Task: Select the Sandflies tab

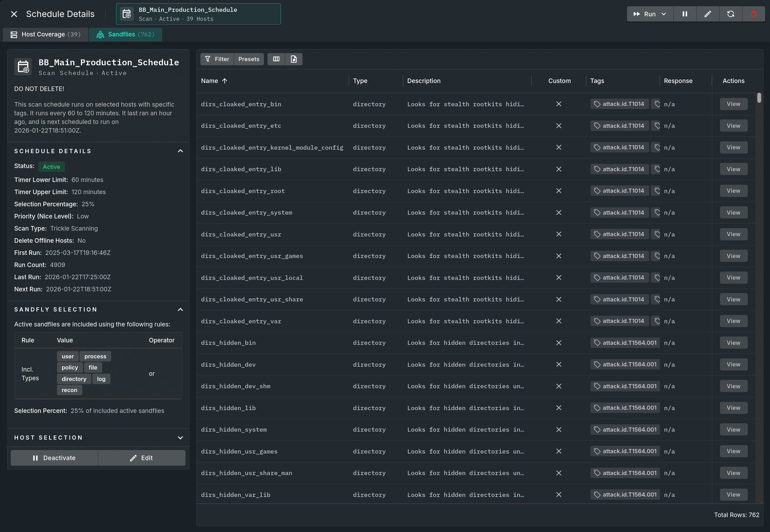Action: [125, 34]
